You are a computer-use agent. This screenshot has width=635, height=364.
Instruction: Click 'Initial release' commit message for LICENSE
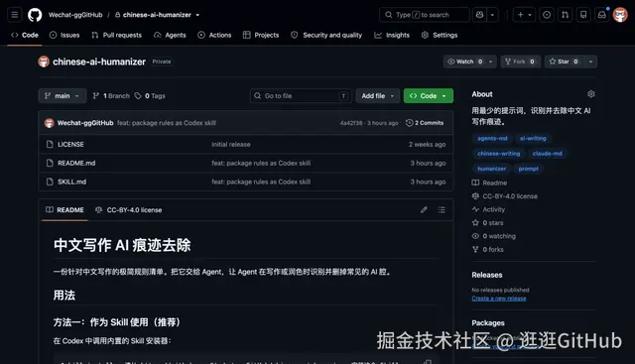pyautogui.click(x=231, y=145)
